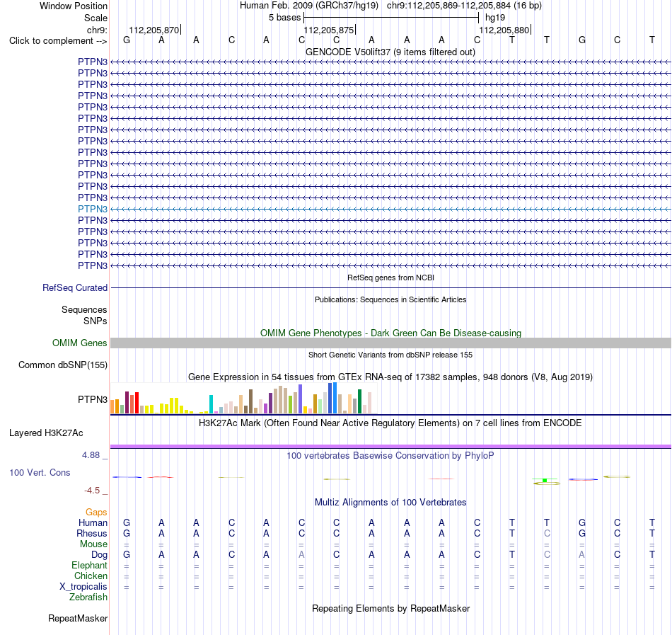Click the 4.88 upper conservation scale value
The image size is (672, 635).
[91, 455]
